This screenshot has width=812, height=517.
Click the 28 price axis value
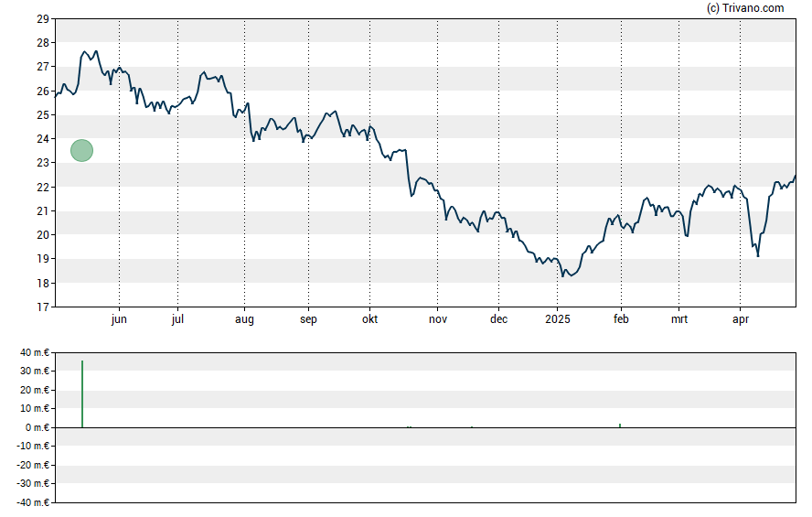(43, 43)
